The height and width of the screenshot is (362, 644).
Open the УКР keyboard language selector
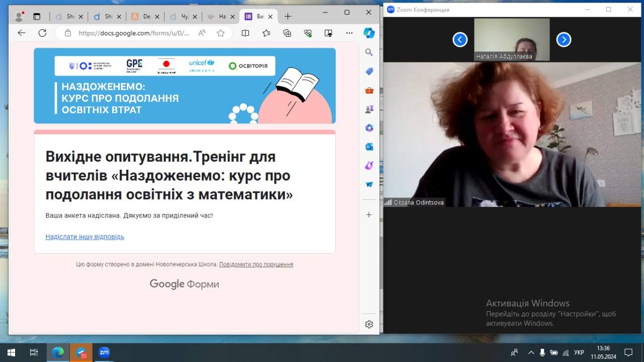pos(579,352)
